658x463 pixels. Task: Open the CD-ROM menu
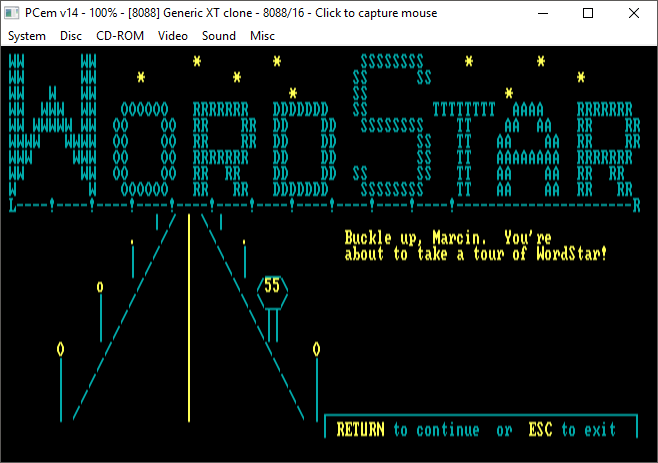(120, 36)
